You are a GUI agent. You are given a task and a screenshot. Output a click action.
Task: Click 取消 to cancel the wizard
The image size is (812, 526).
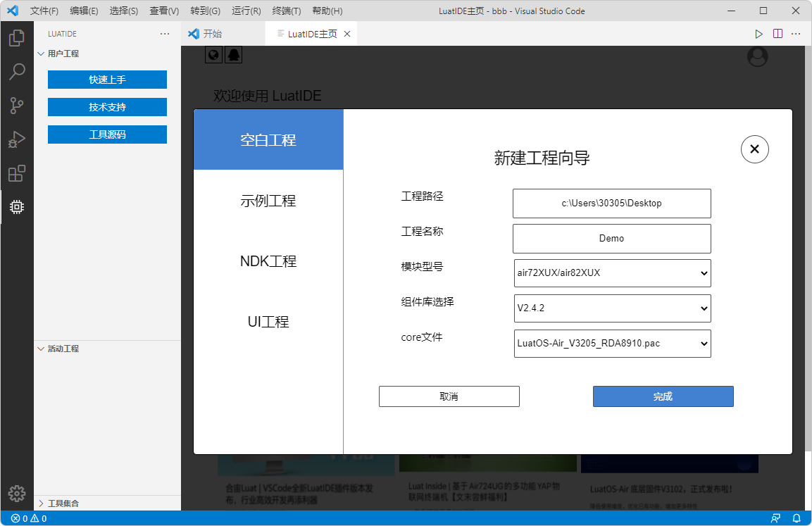tap(449, 396)
